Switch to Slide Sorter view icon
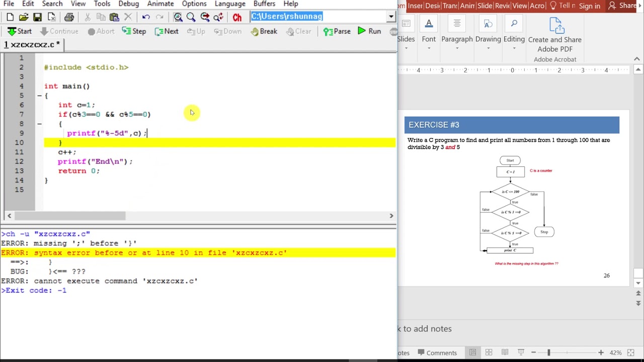 [x=489, y=352]
